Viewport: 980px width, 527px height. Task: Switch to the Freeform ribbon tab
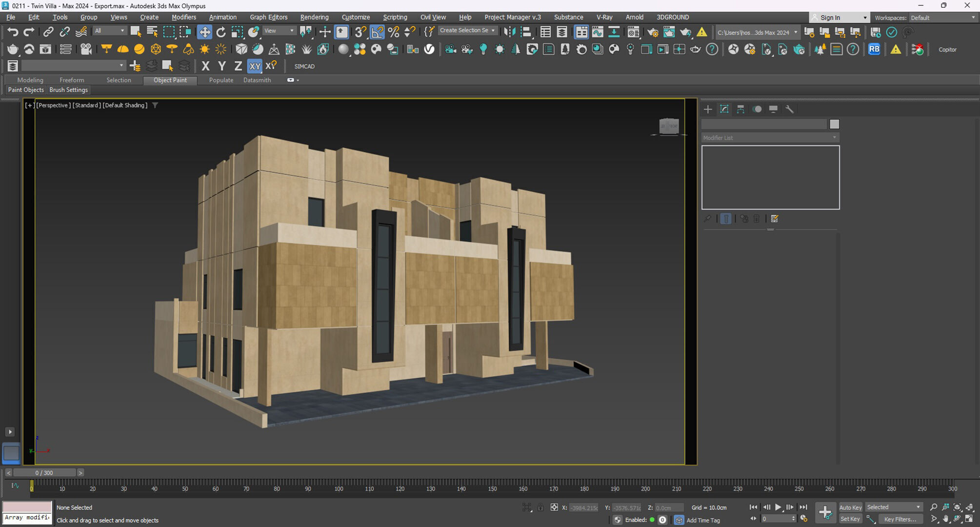tap(72, 80)
